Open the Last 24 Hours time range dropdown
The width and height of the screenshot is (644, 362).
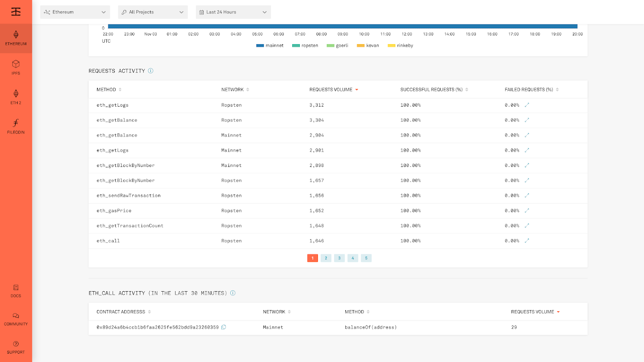233,12
